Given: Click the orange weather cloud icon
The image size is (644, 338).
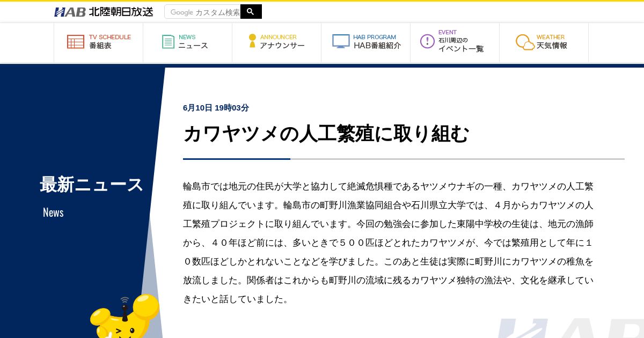Looking at the screenshot, I should point(525,42).
